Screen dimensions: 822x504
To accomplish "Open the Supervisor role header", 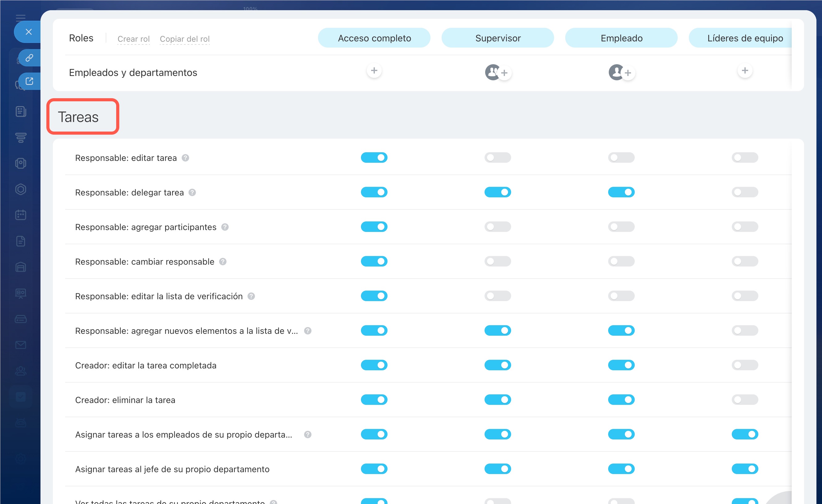I will [498, 38].
